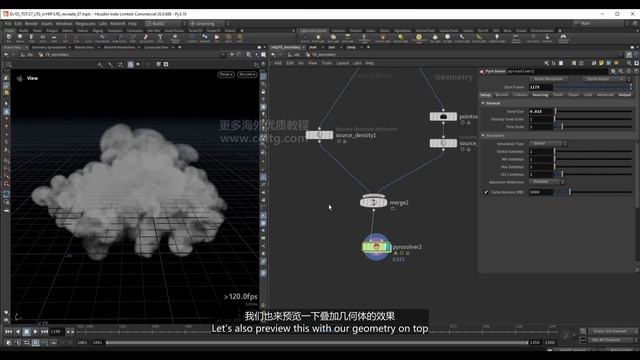Click the Font shelf tool
The image size is (640, 360).
coord(160,38)
